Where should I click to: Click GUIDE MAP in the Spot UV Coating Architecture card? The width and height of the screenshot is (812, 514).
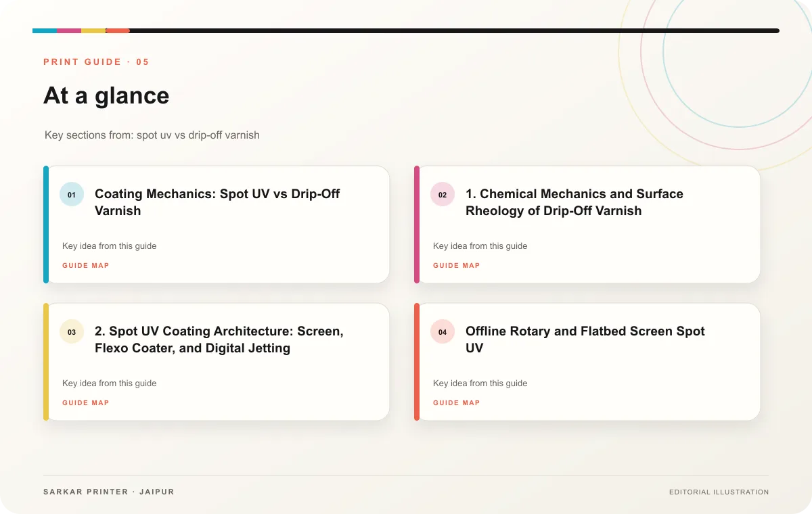[86, 403]
